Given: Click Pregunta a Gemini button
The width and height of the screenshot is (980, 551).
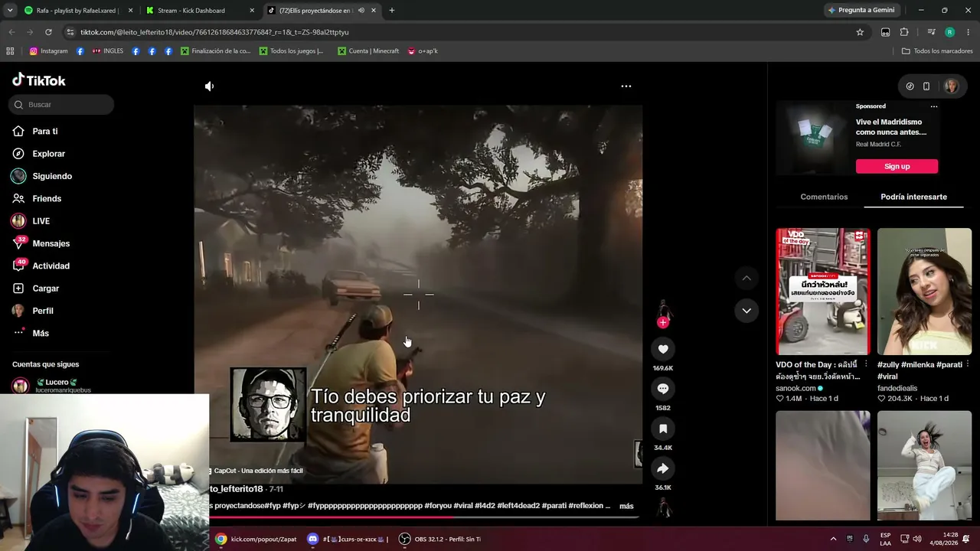Looking at the screenshot, I should click(861, 10).
